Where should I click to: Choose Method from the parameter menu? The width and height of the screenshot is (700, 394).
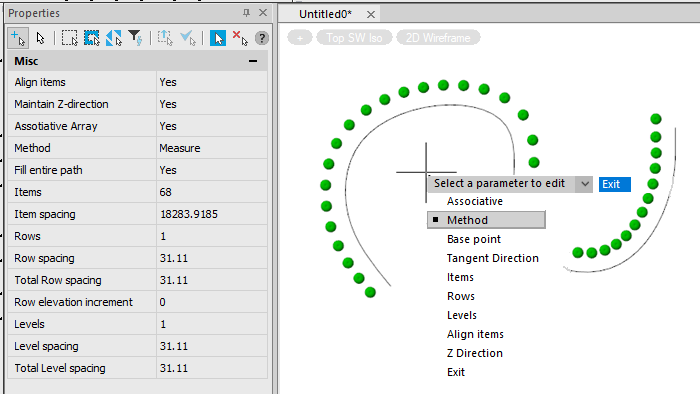486,220
